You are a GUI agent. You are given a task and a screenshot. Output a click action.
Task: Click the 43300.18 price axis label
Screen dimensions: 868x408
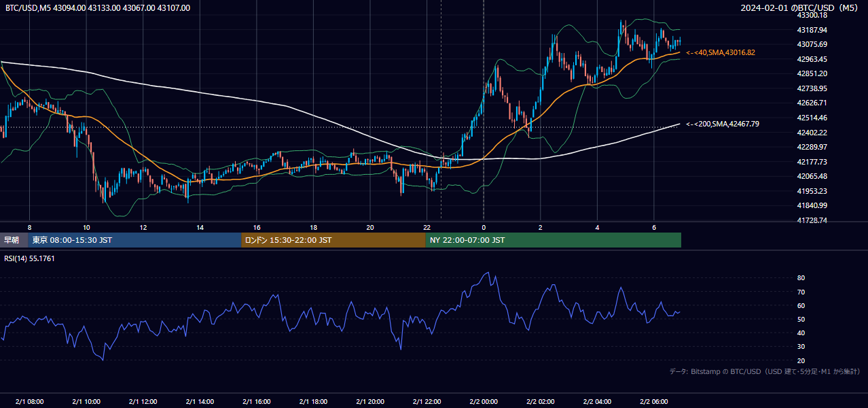(x=812, y=15)
